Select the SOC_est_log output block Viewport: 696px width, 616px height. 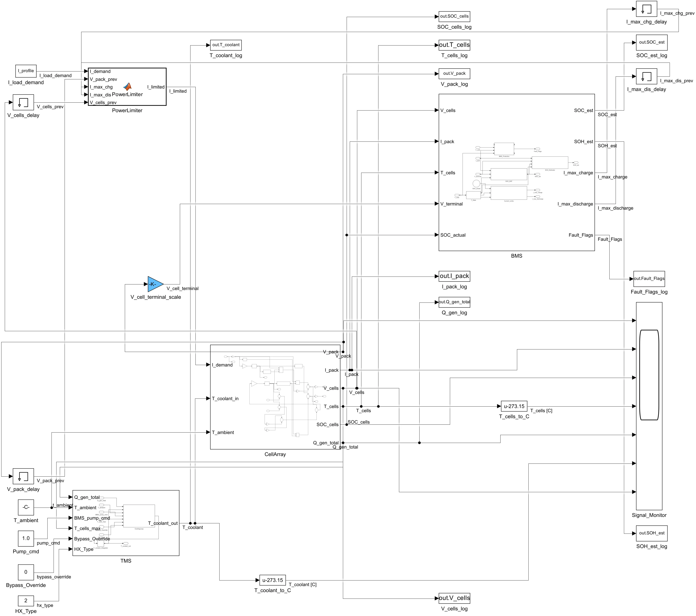[x=652, y=43]
